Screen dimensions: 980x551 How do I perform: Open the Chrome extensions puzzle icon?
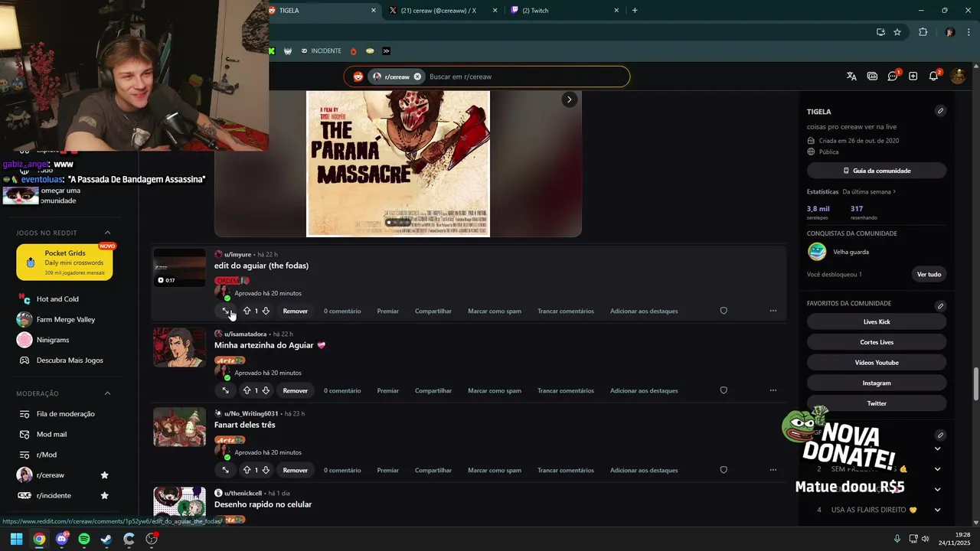(923, 32)
